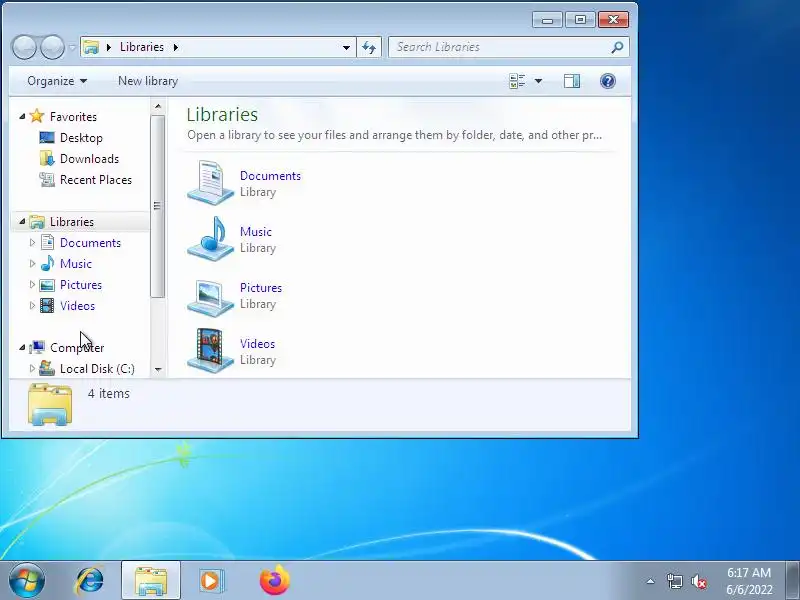Expand the arrow before Libraries in address bar
The image size is (800, 600).
tap(109, 47)
